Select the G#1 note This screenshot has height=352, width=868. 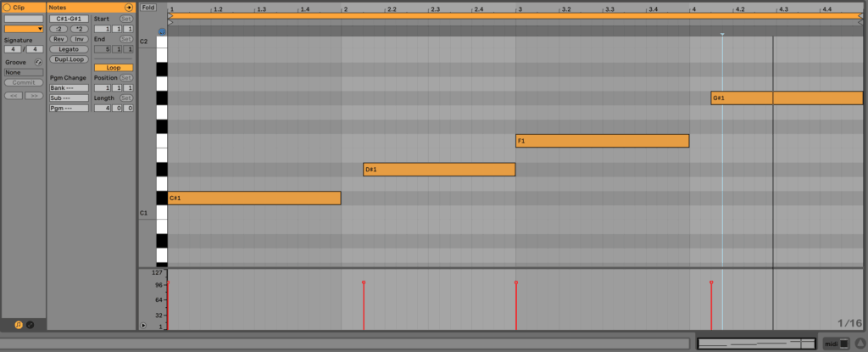click(x=787, y=98)
